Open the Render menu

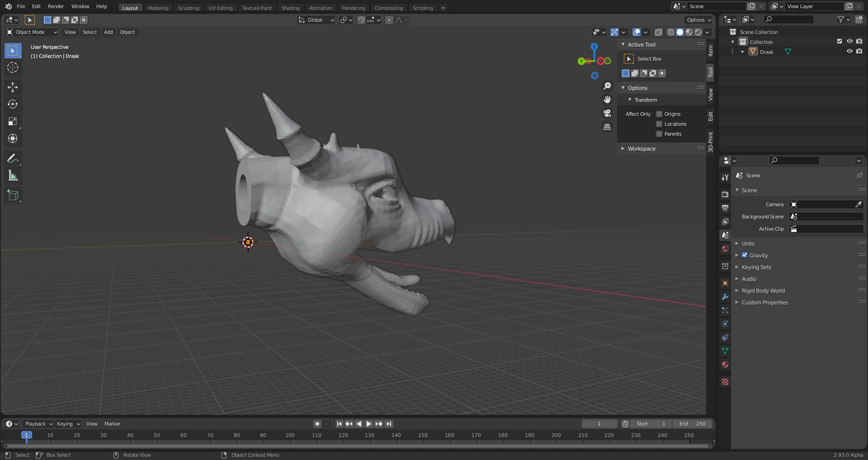56,6
